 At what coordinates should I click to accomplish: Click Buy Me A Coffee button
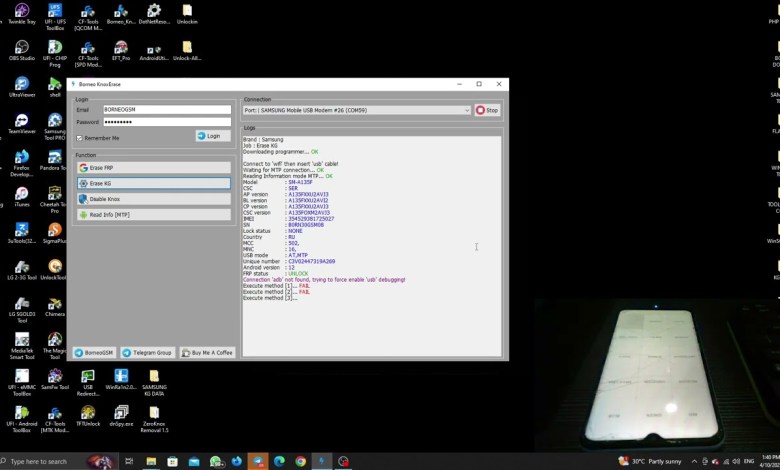point(207,352)
